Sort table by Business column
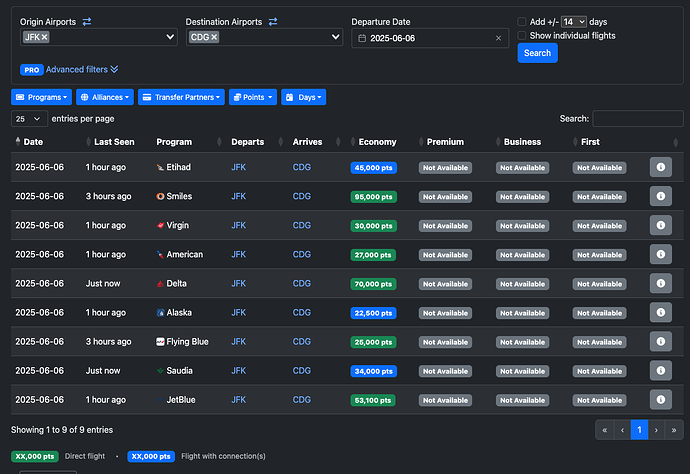The image size is (690, 474). pyautogui.click(x=522, y=142)
